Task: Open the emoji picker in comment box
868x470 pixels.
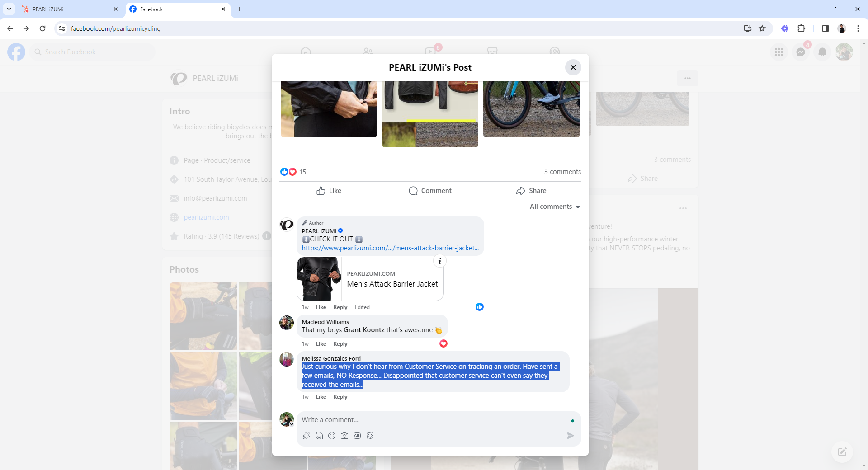Action: coord(332,436)
